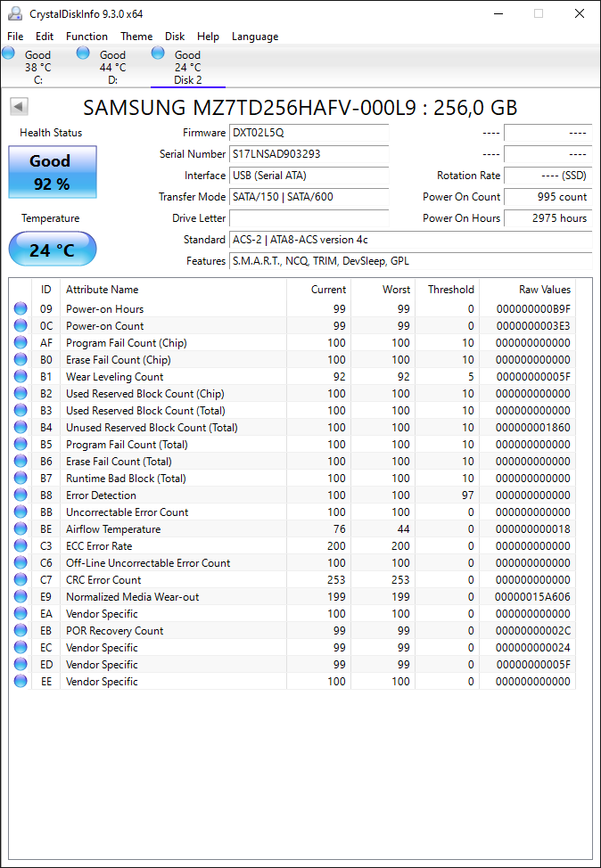
Task: Open the File menu
Action: [15, 37]
